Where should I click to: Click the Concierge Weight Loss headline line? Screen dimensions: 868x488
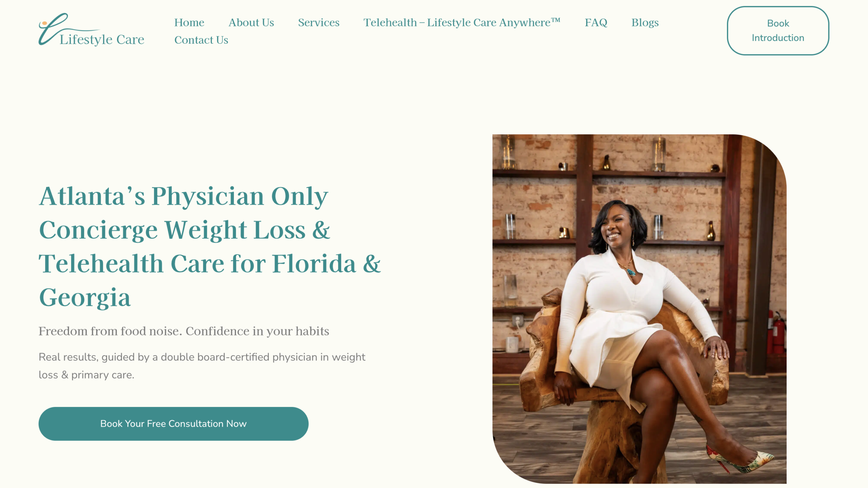pyautogui.click(x=184, y=230)
